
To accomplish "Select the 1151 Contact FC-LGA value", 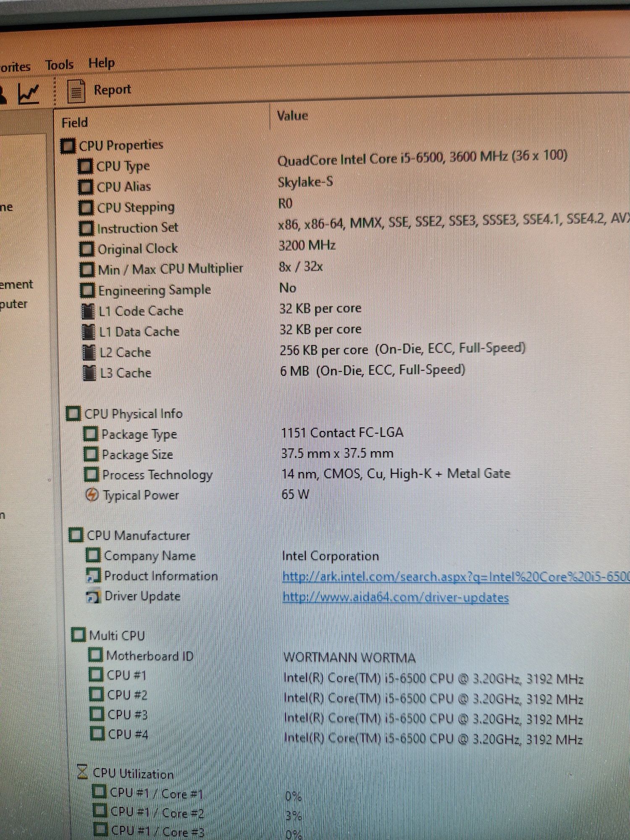I will (342, 433).
